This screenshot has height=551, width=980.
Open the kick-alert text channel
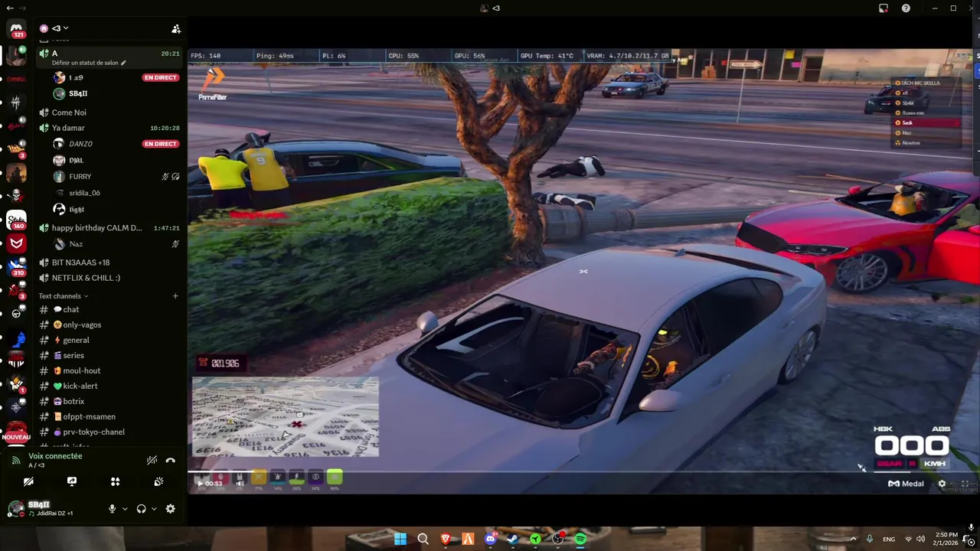point(111,386)
